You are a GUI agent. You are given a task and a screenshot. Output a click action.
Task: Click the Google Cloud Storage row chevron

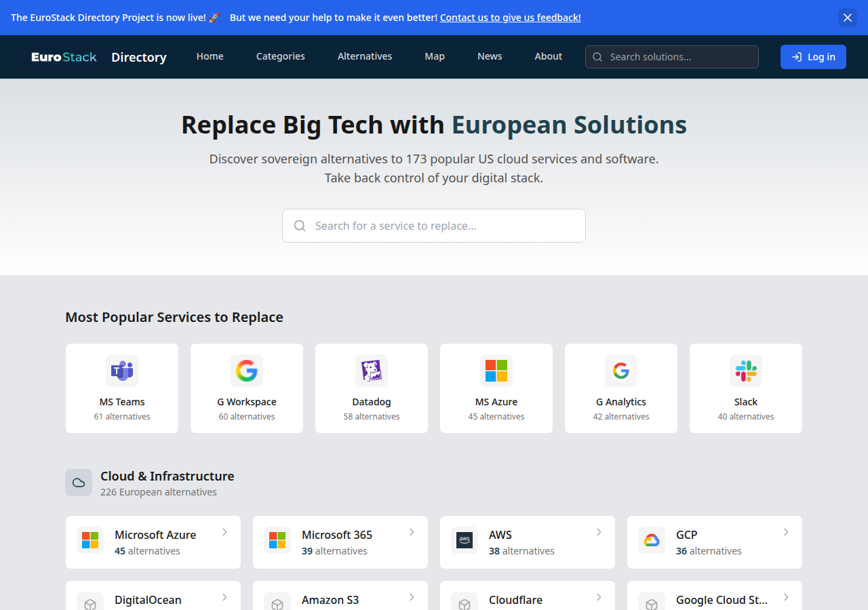coord(786,597)
